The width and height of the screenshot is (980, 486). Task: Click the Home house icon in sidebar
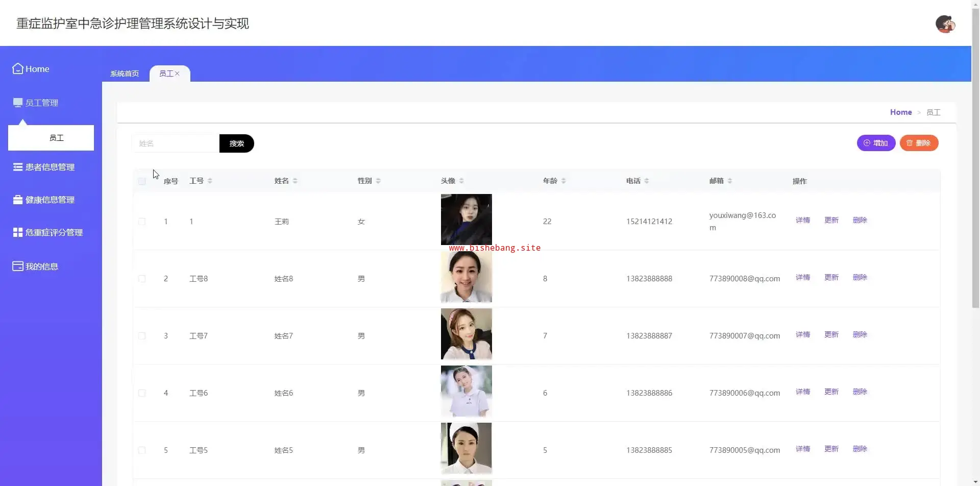18,68
